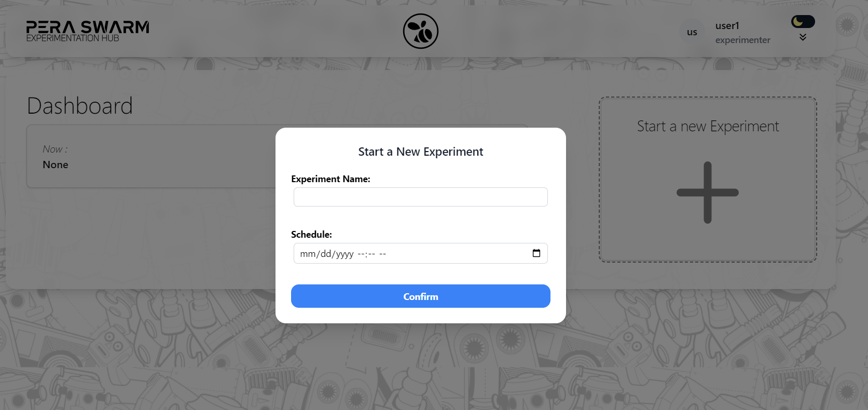Click the large plus icon
868x410 pixels.
coord(708,193)
